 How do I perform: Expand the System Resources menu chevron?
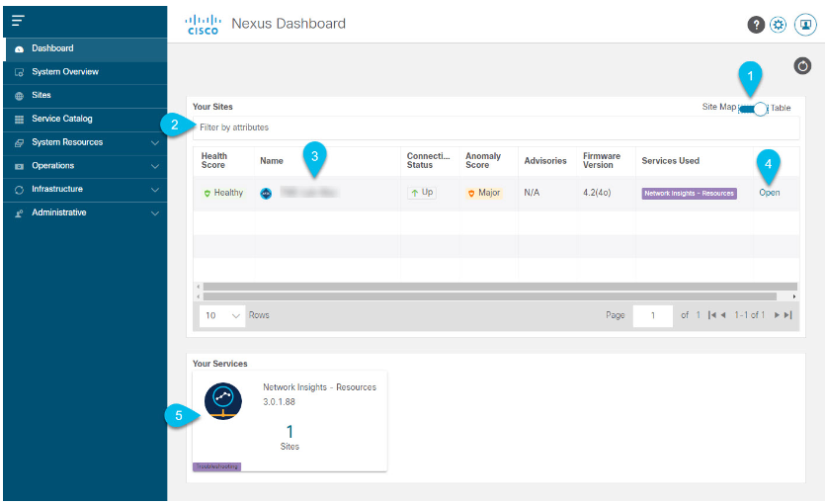(x=155, y=142)
